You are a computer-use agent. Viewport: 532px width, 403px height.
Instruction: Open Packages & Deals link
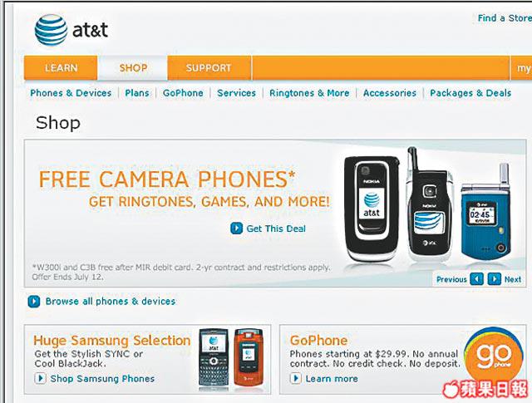(470, 93)
